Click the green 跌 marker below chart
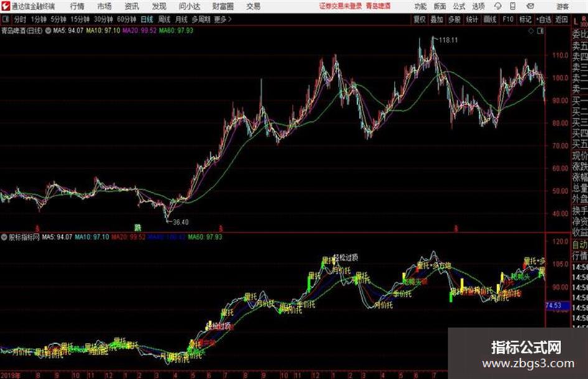 click(x=138, y=227)
